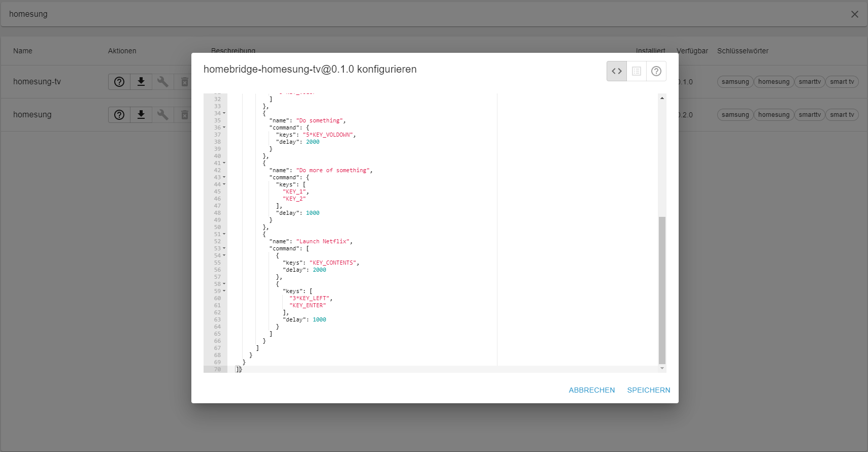Click SPEICHERN to save configuration
The height and width of the screenshot is (452, 868).
coord(649,390)
